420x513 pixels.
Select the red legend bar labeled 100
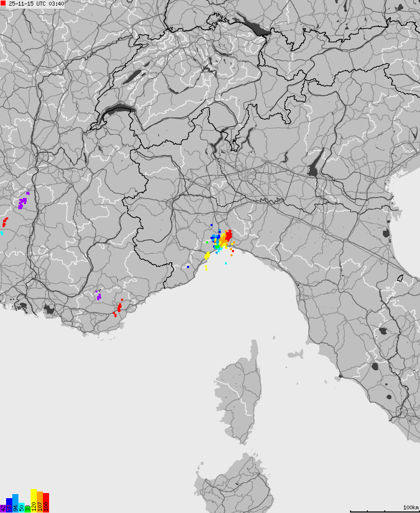point(45,506)
